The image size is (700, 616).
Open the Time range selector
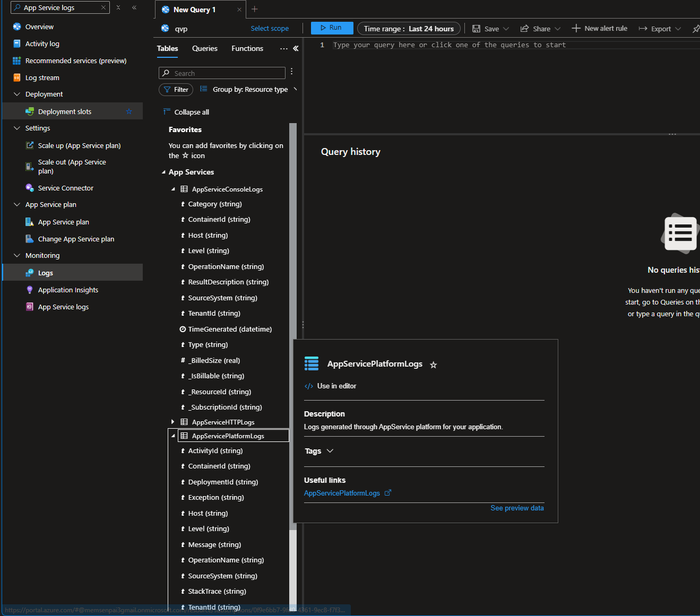[x=409, y=29]
